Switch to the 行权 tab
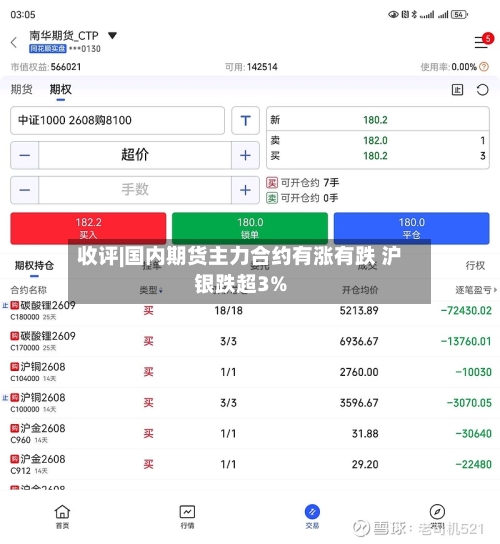500x544 pixels. coord(475,265)
